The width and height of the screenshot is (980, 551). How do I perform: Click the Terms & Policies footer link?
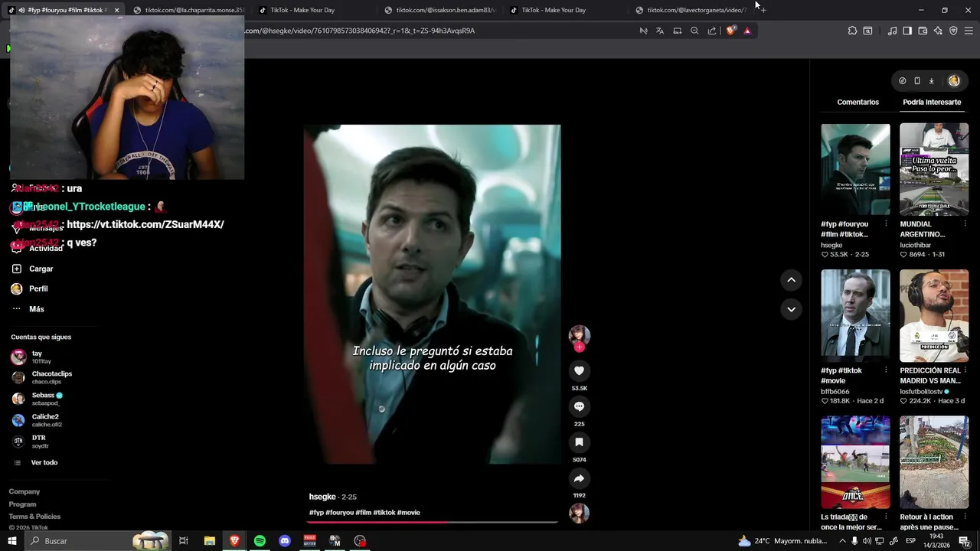34,517
